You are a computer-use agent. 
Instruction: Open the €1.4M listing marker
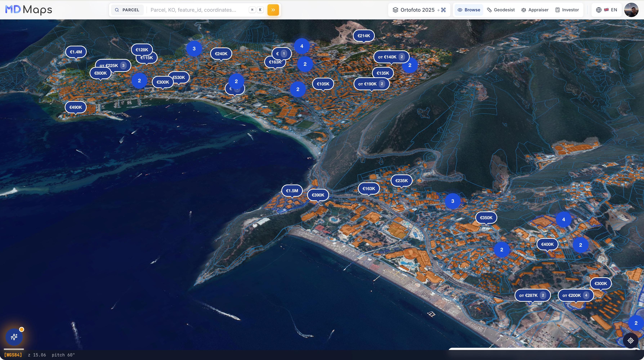tap(76, 52)
